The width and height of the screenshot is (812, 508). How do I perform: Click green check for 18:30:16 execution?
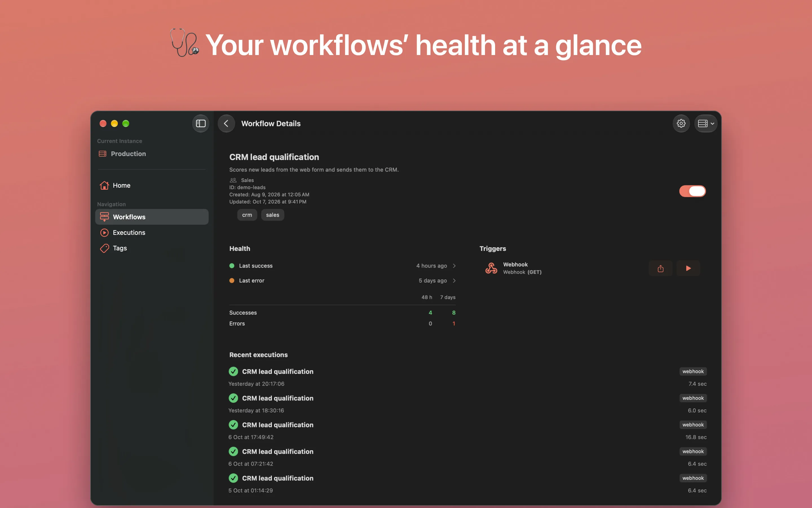[x=233, y=398]
